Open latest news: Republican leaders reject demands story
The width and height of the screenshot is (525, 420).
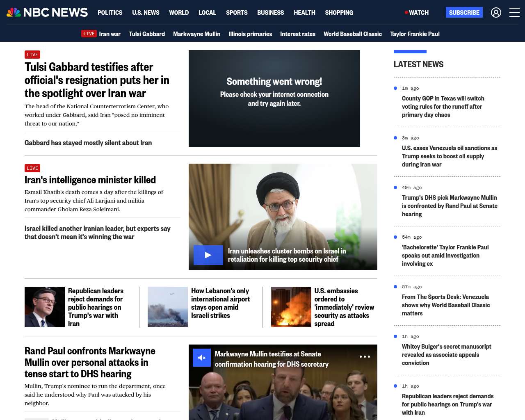click(447, 404)
